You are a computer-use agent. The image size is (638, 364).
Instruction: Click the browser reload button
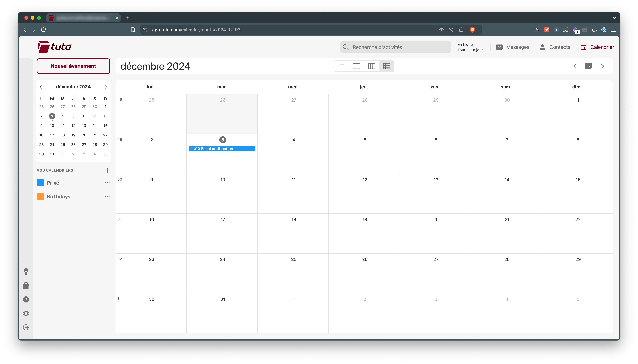[44, 30]
